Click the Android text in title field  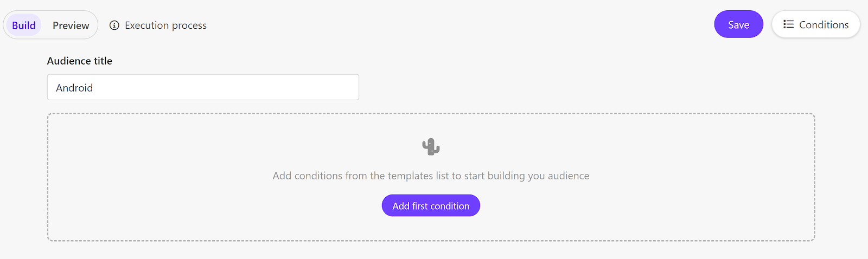(x=74, y=88)
